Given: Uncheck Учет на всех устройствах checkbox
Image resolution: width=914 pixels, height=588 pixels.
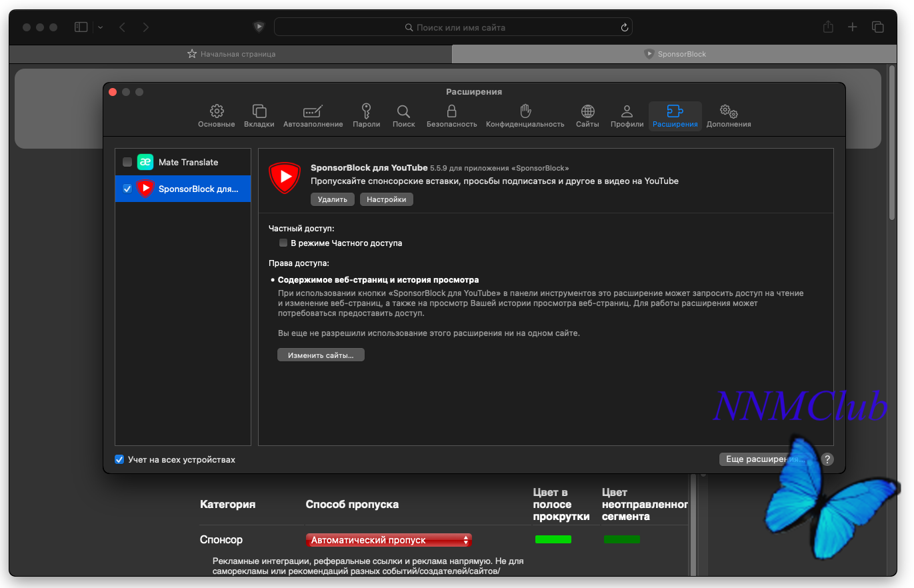Looking at the screenshot, I should (x=119, y=459).
